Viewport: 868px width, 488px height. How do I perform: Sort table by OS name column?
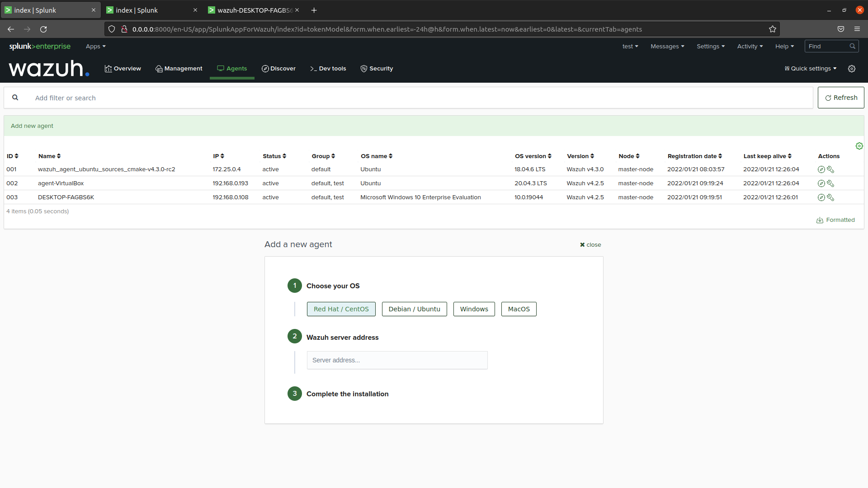click(x=377, y=156)
